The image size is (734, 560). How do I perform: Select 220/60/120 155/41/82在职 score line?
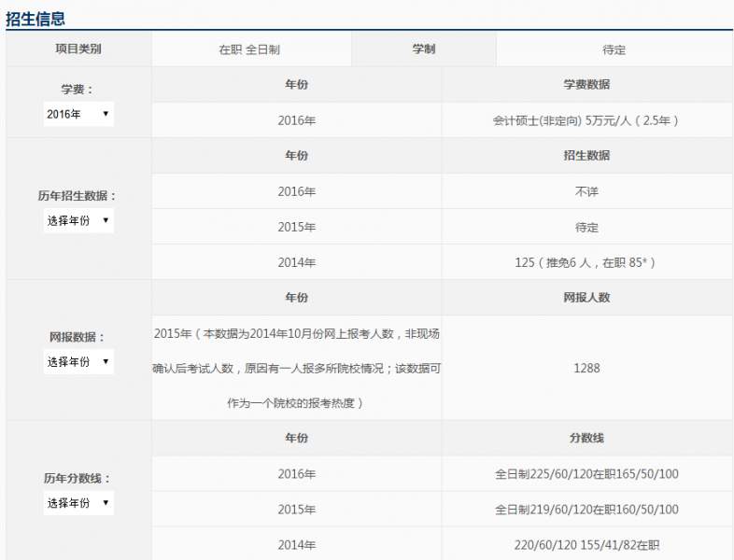586,545
